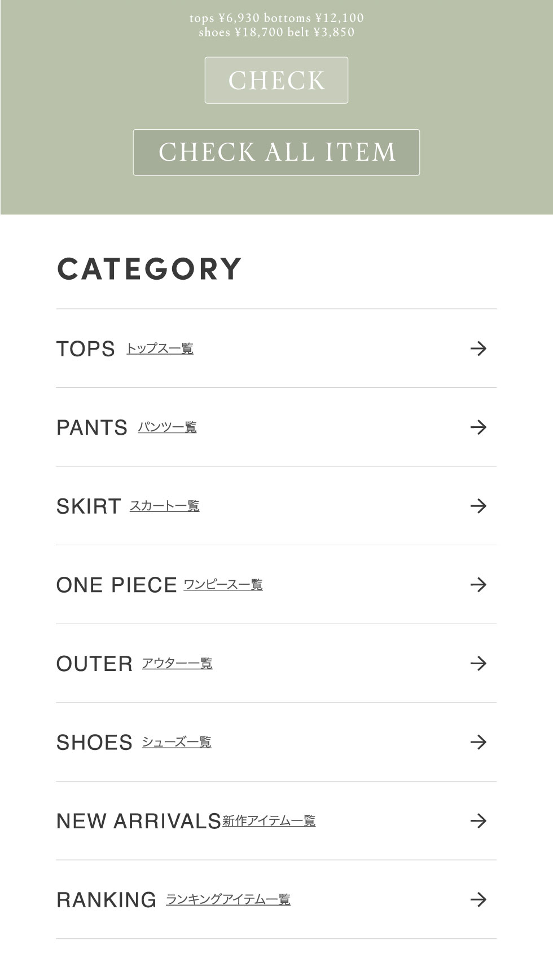This screenshot has width=553, height=980.
Task: Select the ONE PIECE category title
Action: point(116,585)
